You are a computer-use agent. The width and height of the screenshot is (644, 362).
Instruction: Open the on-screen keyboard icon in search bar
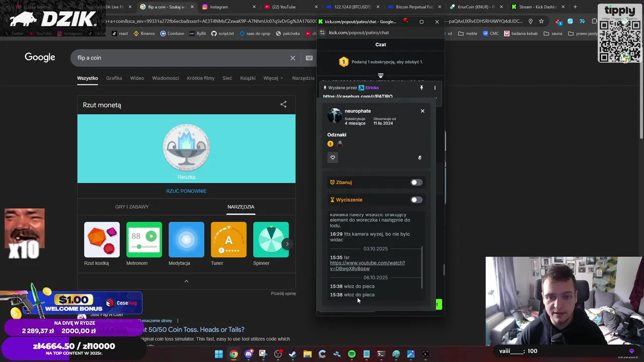(309, 58)
